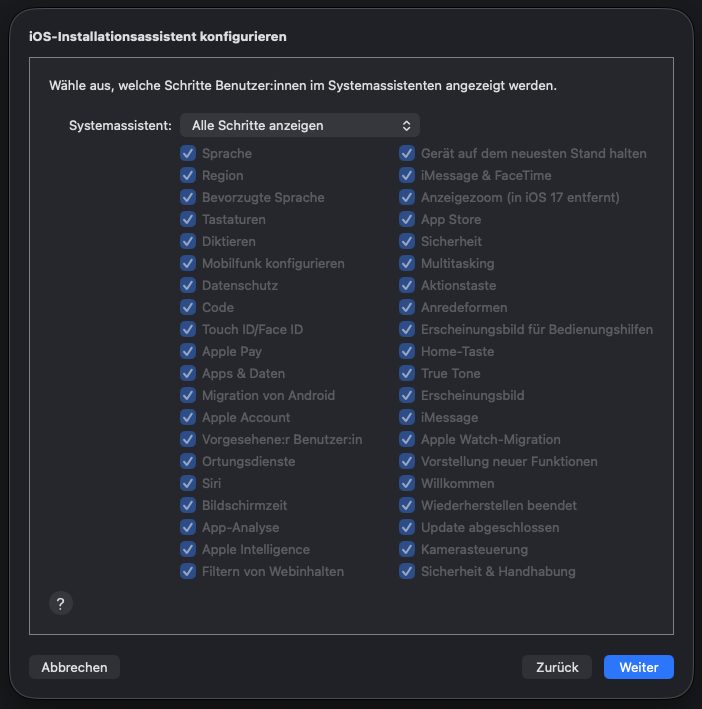Viewport: 702px width, 709px height.
Task: Toggle Mobilfunk konfigurieren checkbox
Action: [x=188, y=263]
